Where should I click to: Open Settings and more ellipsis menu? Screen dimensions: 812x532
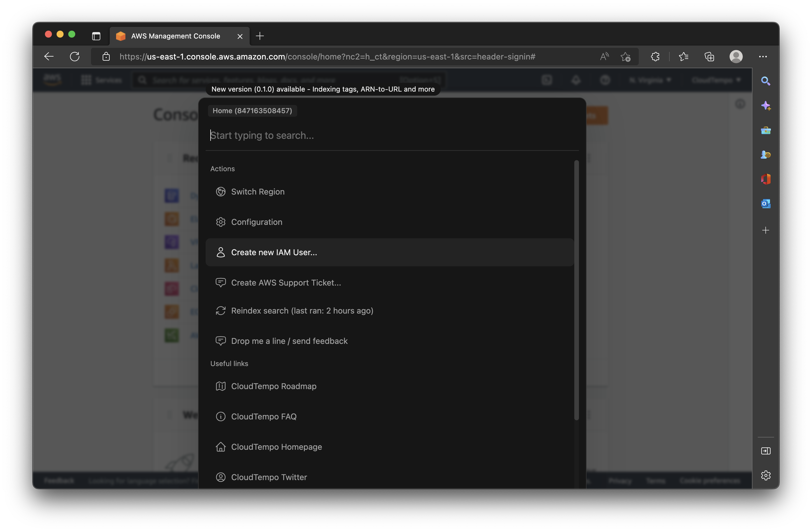click(x=763, y=56)
